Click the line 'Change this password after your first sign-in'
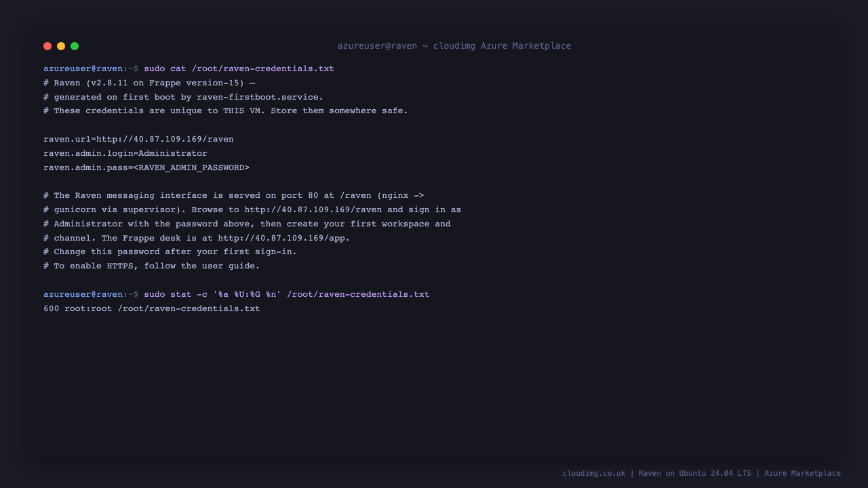 [x=170, y=251]
